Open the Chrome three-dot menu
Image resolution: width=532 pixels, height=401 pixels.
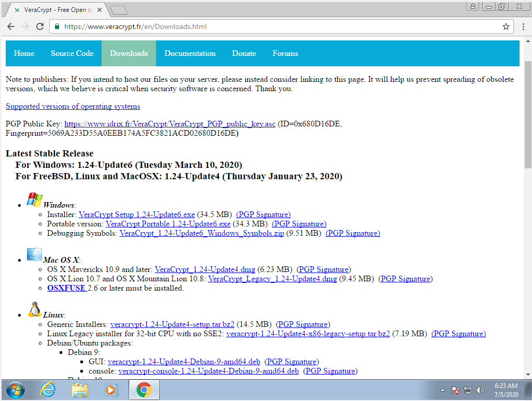[x=522, y=26]
